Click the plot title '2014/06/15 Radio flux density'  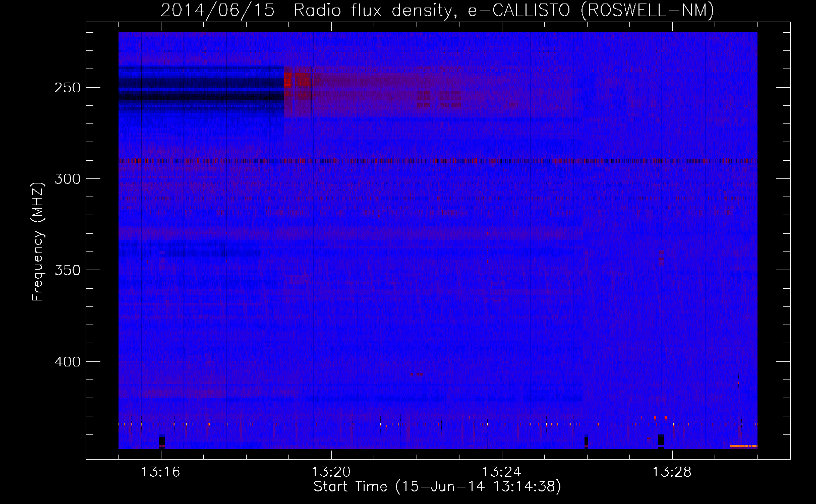click(309, 10)
